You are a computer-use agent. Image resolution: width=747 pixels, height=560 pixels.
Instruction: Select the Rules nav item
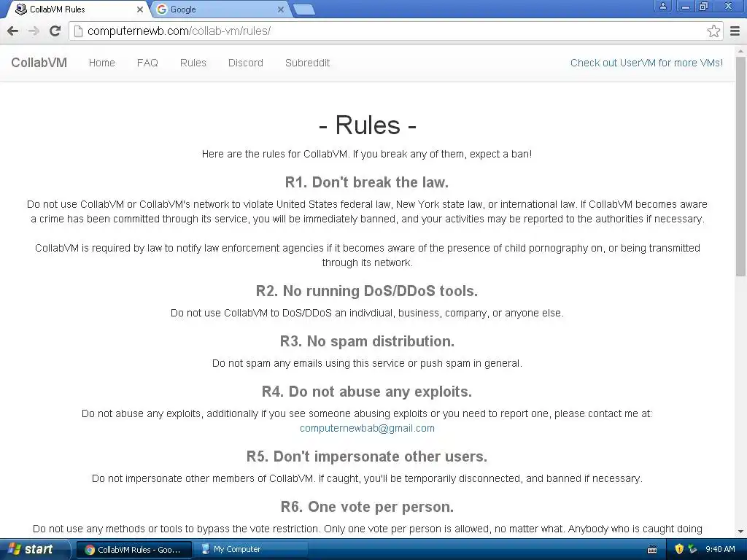(x=193, y=63)
